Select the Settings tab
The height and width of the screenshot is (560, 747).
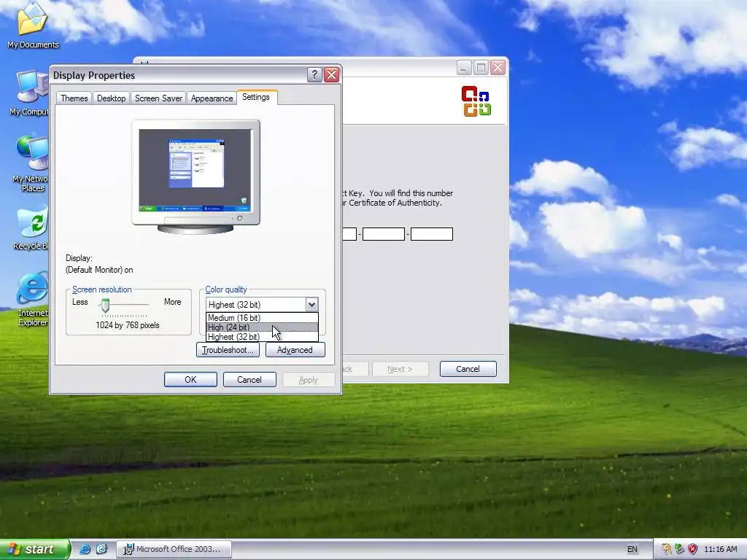point(256,97)
